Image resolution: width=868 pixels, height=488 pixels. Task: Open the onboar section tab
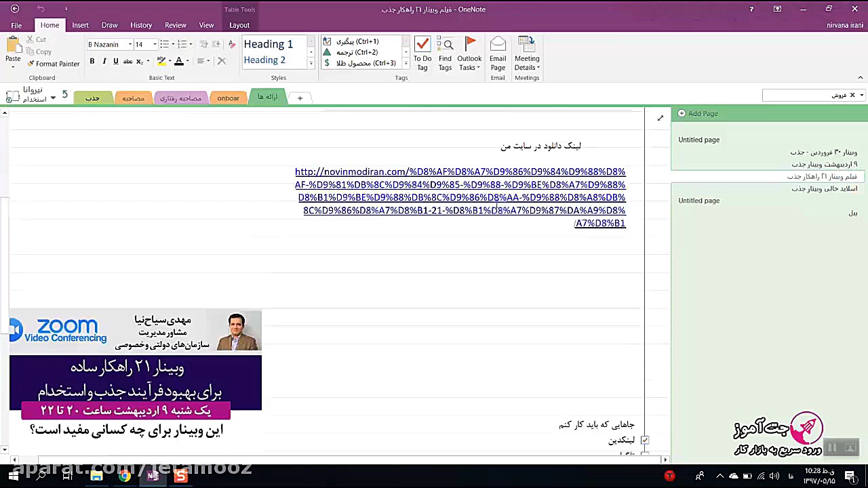228,97
